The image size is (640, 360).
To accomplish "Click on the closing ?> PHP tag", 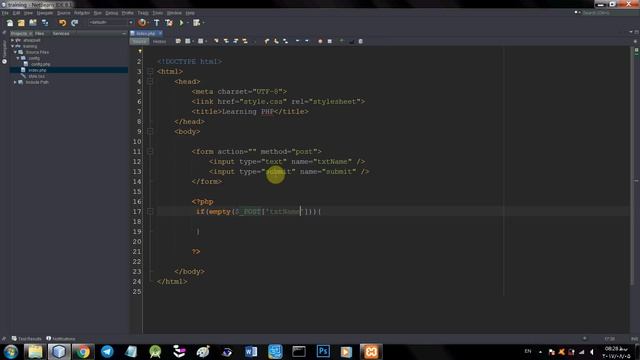I will (196, 251).
